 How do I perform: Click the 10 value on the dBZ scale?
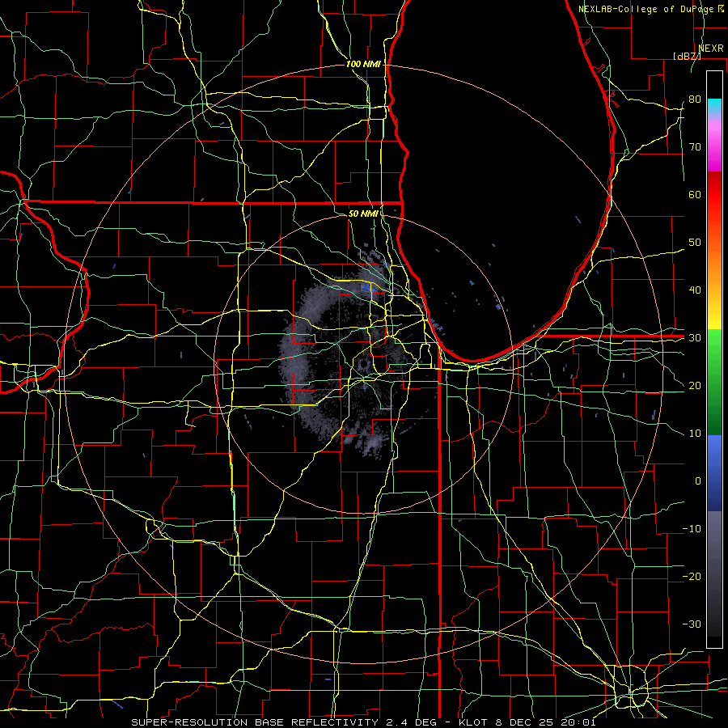pyautogui.click(x=695, y=434)
